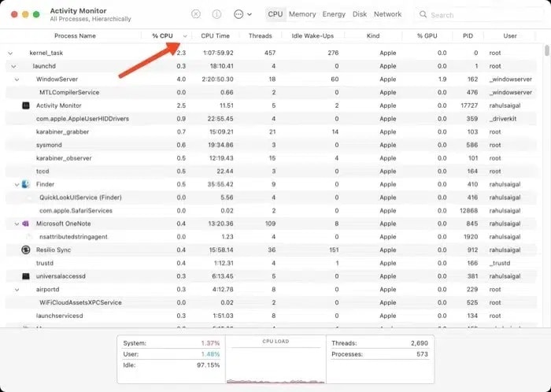Switch to the Memory tab

coord(302,14)
